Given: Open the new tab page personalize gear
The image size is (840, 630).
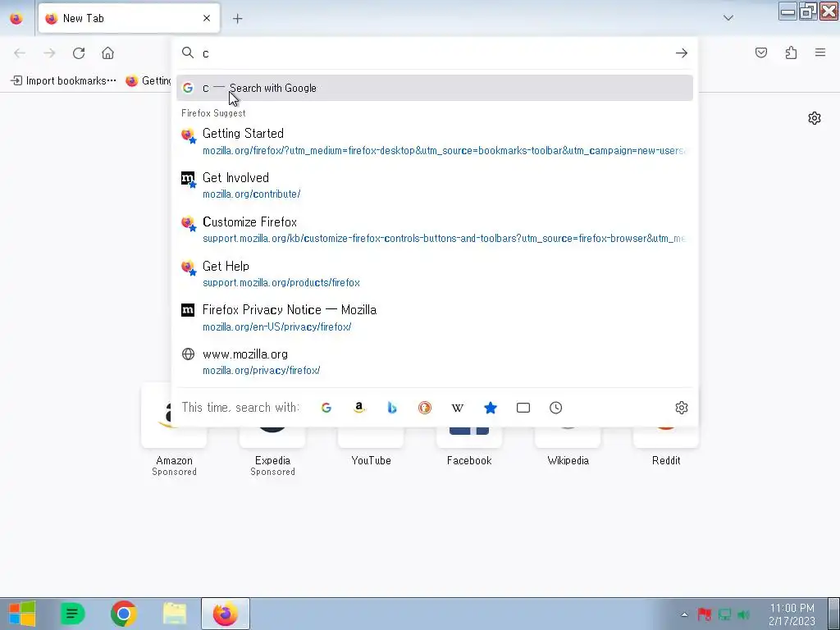Looking at the screenshot, I should click(x=815, y=118).
